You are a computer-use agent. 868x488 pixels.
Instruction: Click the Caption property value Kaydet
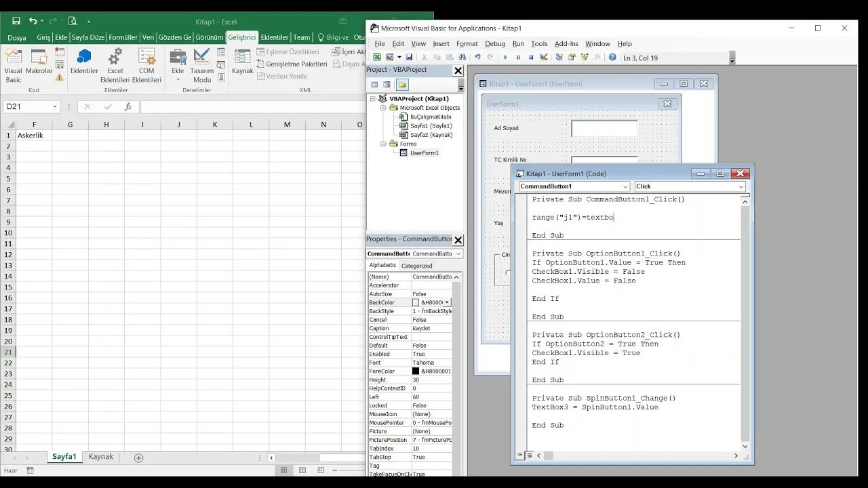[431, 328]
